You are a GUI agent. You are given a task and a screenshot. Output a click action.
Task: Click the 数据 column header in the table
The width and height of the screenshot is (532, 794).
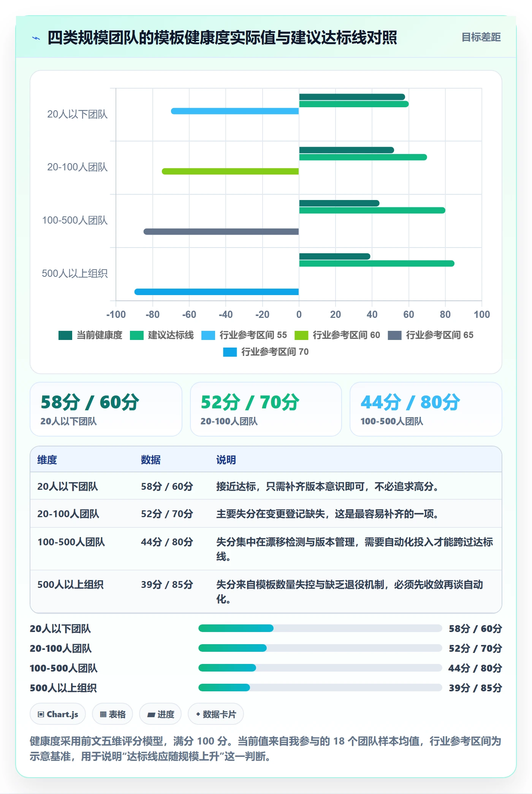(x=151, y=460)
